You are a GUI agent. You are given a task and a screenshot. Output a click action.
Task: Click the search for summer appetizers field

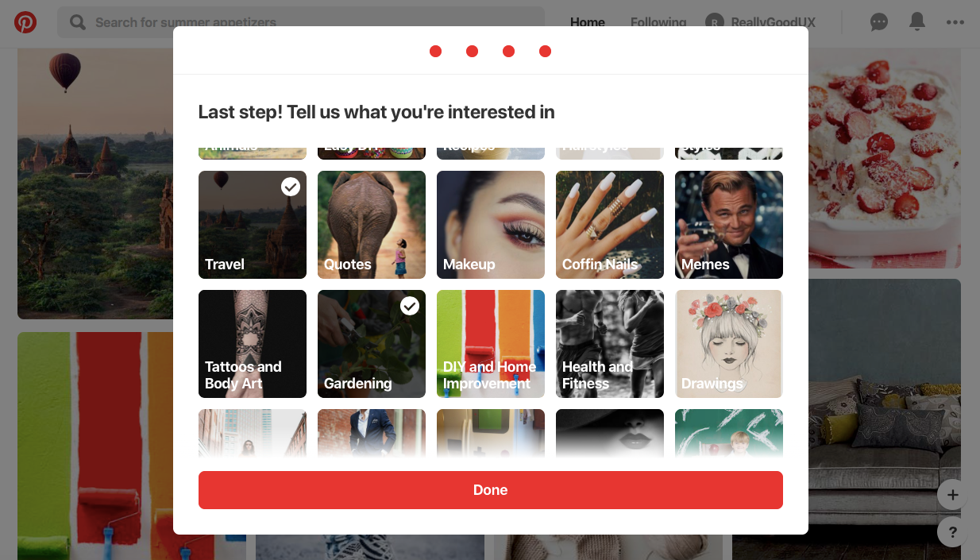301,22
